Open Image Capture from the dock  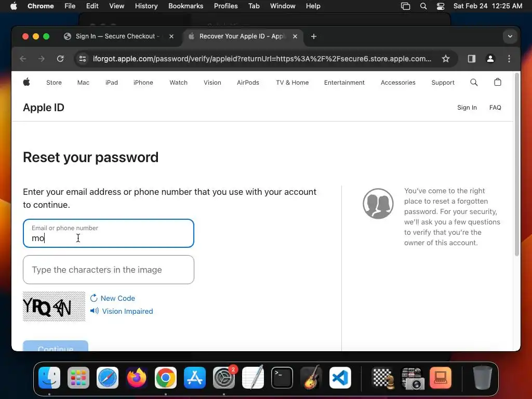[412, 378]
